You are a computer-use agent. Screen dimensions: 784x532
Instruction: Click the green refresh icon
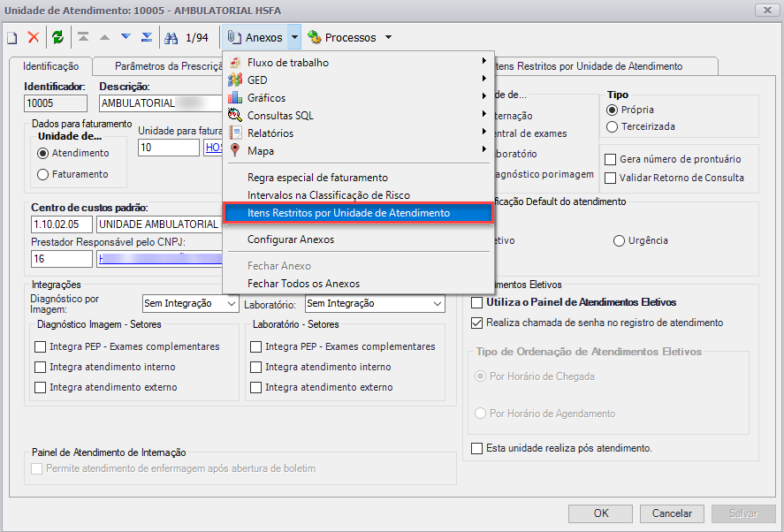point(58,37)
